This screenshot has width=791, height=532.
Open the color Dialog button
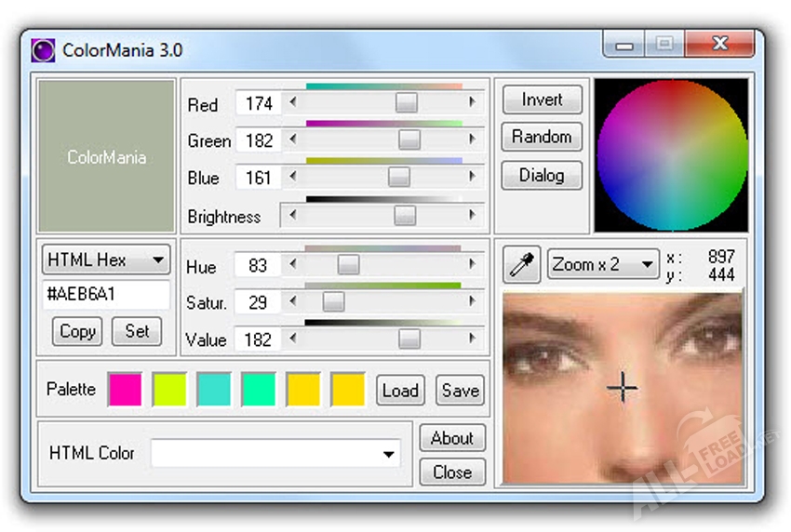pos(542,175)
